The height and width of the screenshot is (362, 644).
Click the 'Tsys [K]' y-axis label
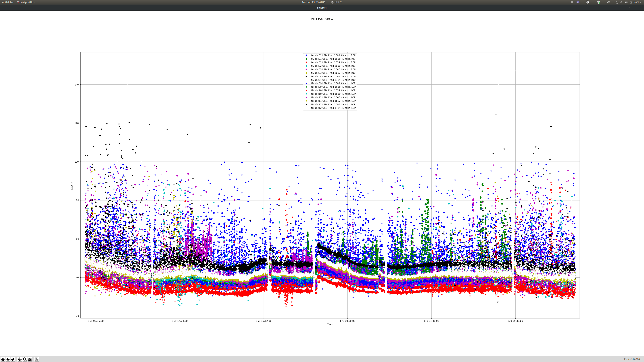(72, 185)
